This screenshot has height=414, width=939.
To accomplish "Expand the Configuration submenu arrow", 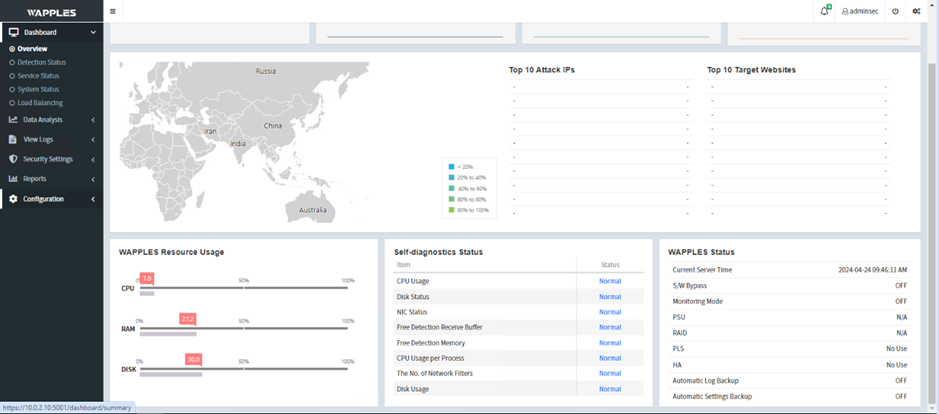I will 93,199.
